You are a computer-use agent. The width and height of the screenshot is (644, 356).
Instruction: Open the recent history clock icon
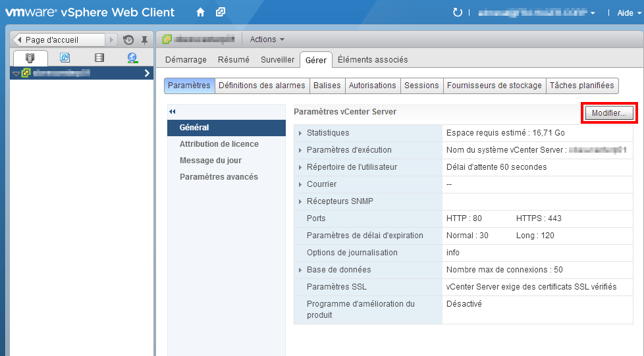click(128, 40)
